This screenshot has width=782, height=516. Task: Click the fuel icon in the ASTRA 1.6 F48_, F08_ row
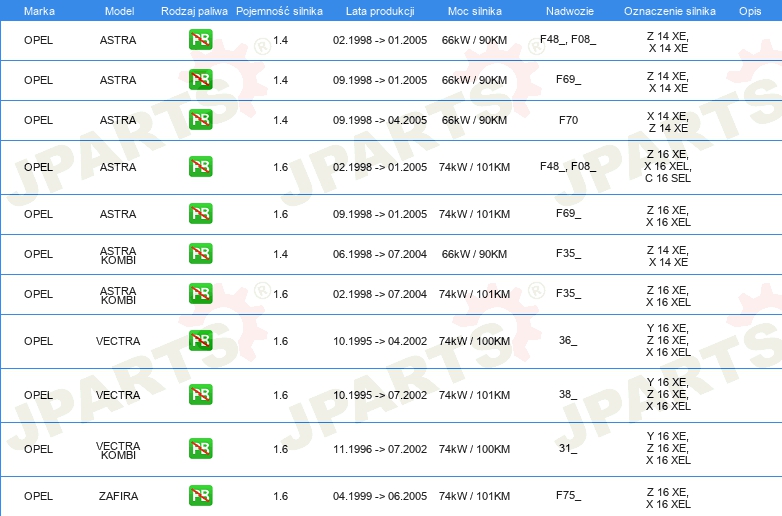200,167
